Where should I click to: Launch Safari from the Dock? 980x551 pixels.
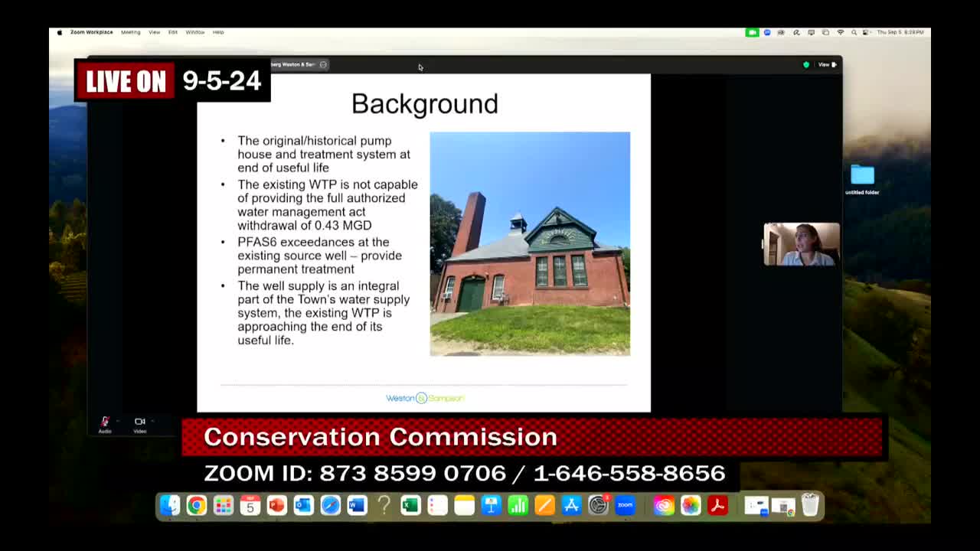(331, 505)
